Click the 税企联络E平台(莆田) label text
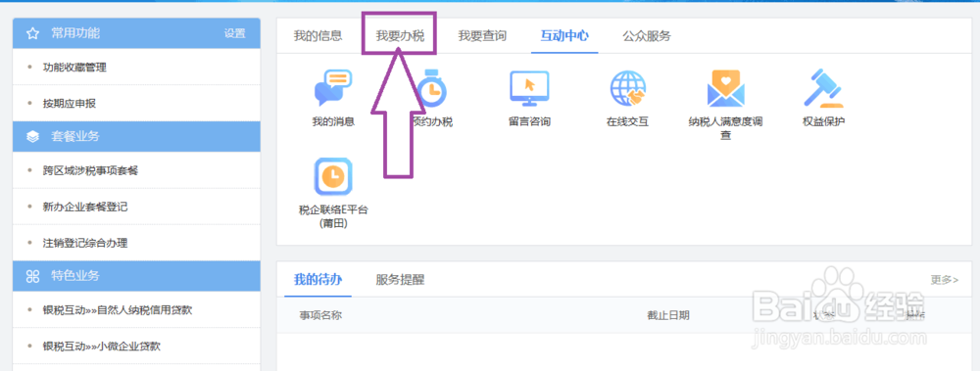980x371 pixels. click(333, 216)
